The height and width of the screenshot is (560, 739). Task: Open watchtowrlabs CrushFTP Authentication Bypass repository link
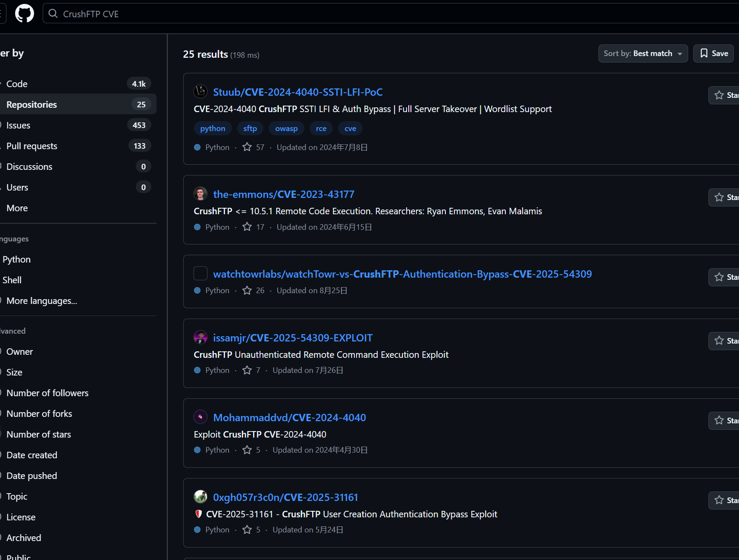click(402, 274)
